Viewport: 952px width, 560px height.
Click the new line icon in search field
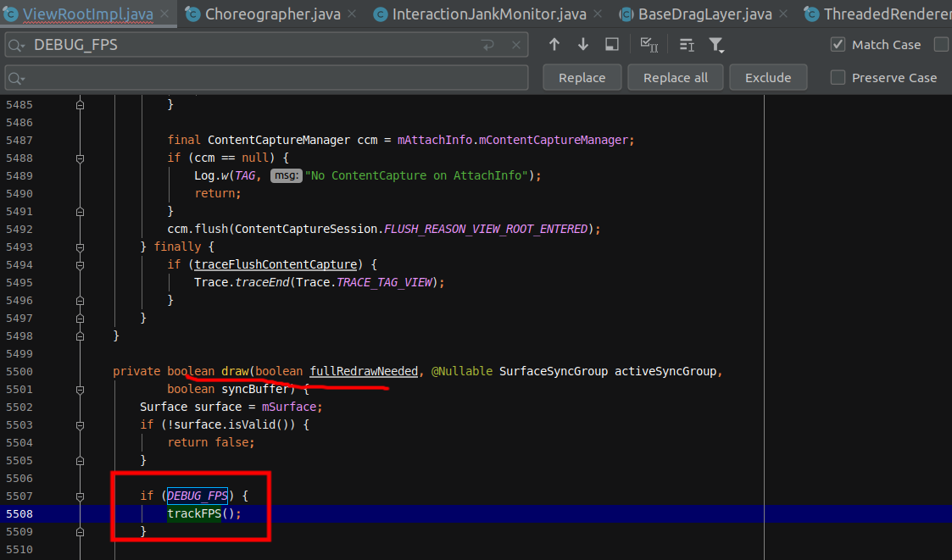coord(487,45)
